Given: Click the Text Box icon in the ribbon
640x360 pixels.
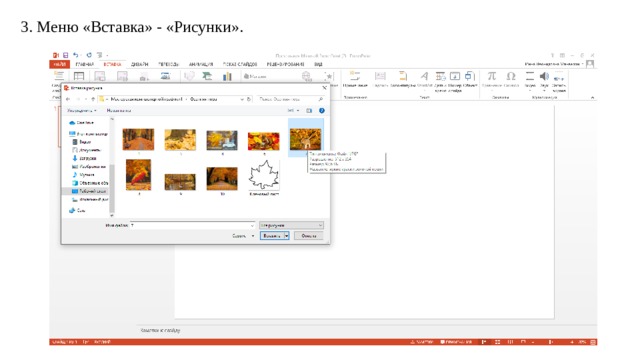Looking at the screenshot, I should [x=380, y=76].
